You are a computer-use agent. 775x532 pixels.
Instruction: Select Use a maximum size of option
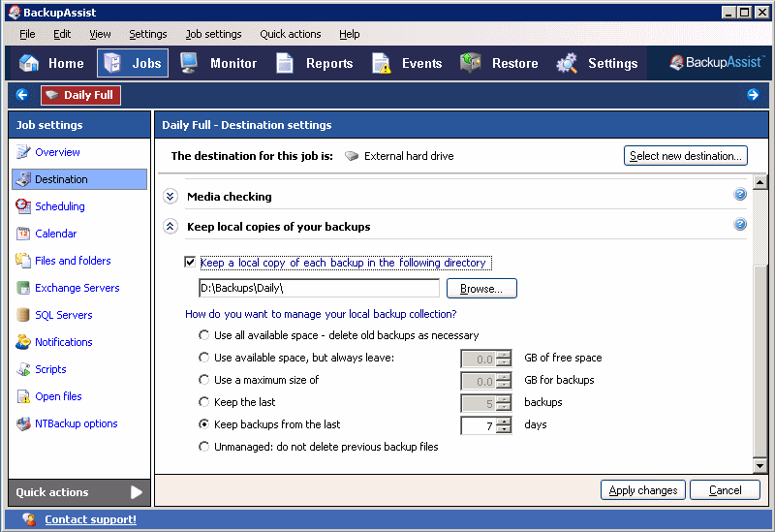point(203,380)
